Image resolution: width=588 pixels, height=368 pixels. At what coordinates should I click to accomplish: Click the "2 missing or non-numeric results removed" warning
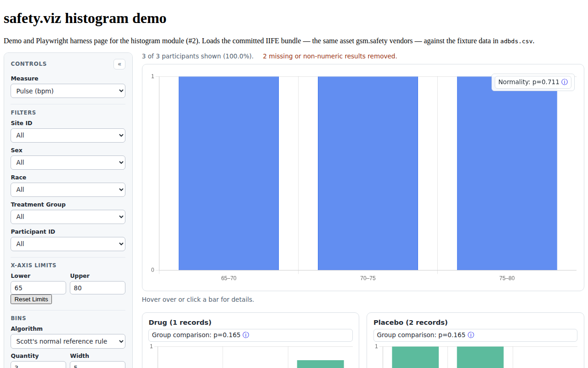tap(330, 56)
